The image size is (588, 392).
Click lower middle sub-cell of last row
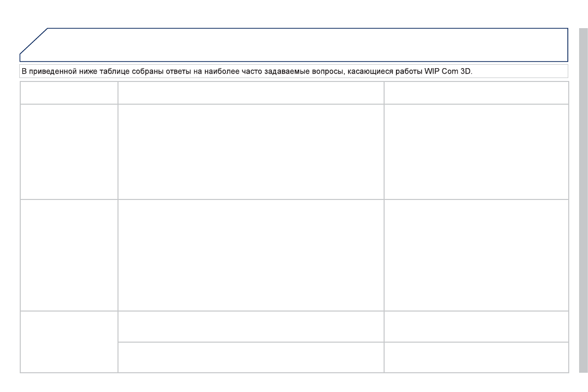tap(251, 357)
